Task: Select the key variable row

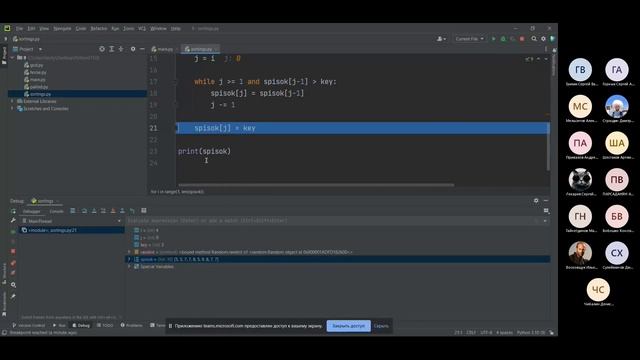Action: click(x=338, y=245)
